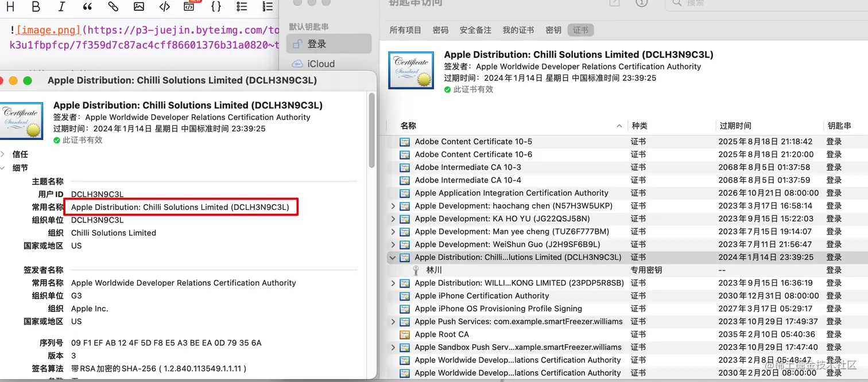The height and width of the screenshot is (382, 868).
Task: Click the common name value Apple Distribution: Chilli Solutions Limited
Action: pyautogui.click(x=180, y=207)
